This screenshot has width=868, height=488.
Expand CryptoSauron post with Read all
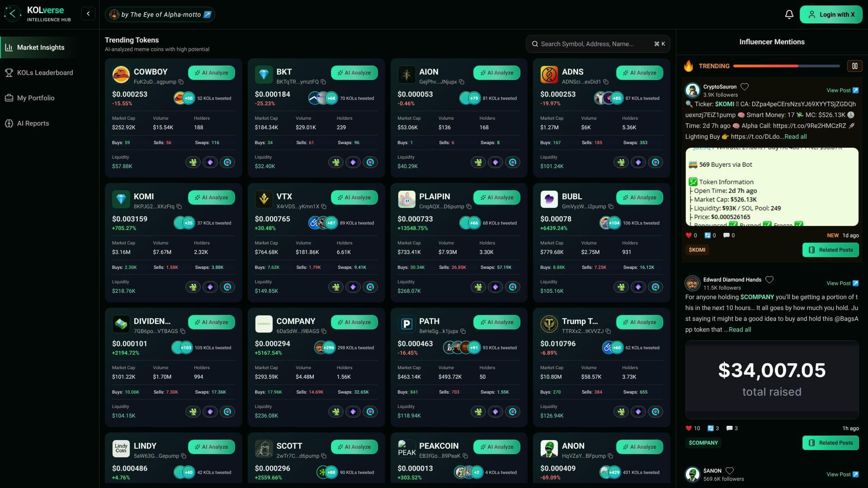(795, 136)
